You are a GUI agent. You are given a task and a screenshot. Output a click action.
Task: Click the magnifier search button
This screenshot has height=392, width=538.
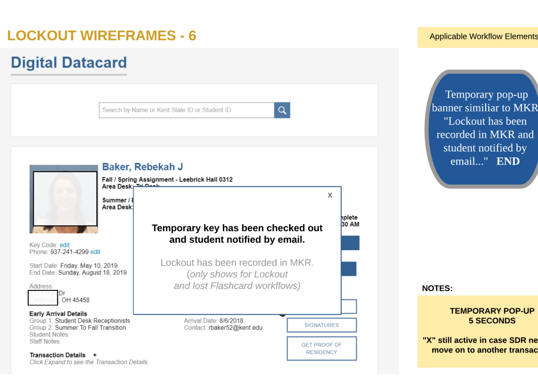click(x=282, y=110)
